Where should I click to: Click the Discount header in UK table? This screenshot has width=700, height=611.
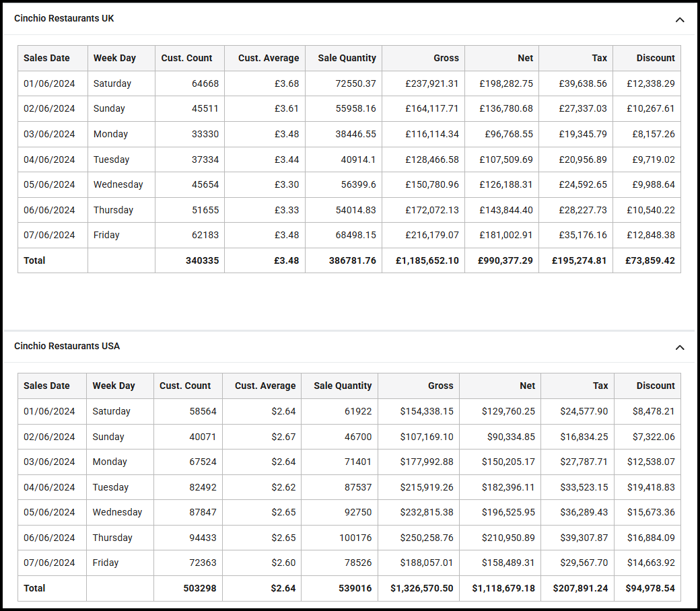tap(655, 59)
